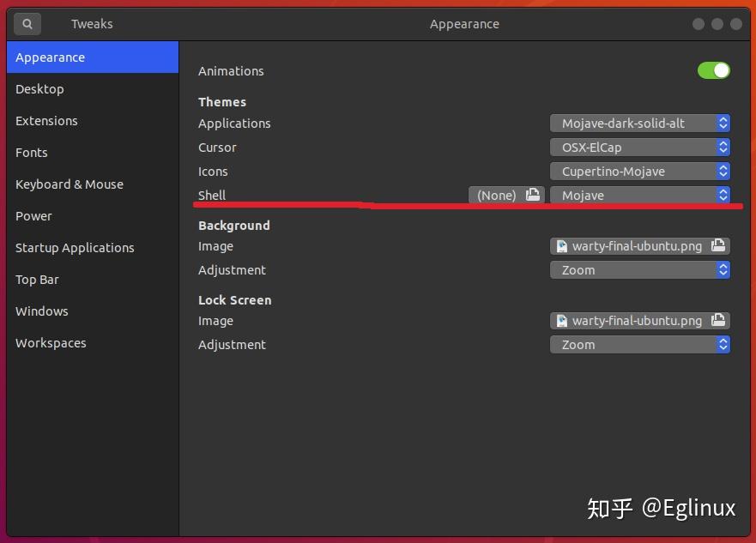Viewport: 756px width, 543px height.
Task: Open image picker icon beside Background filename
Action: click(717, 245)
